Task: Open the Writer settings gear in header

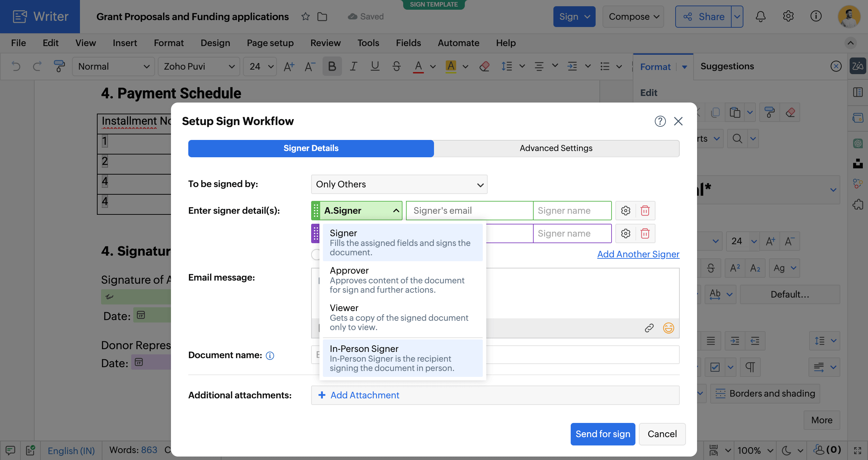Action: 788,16
